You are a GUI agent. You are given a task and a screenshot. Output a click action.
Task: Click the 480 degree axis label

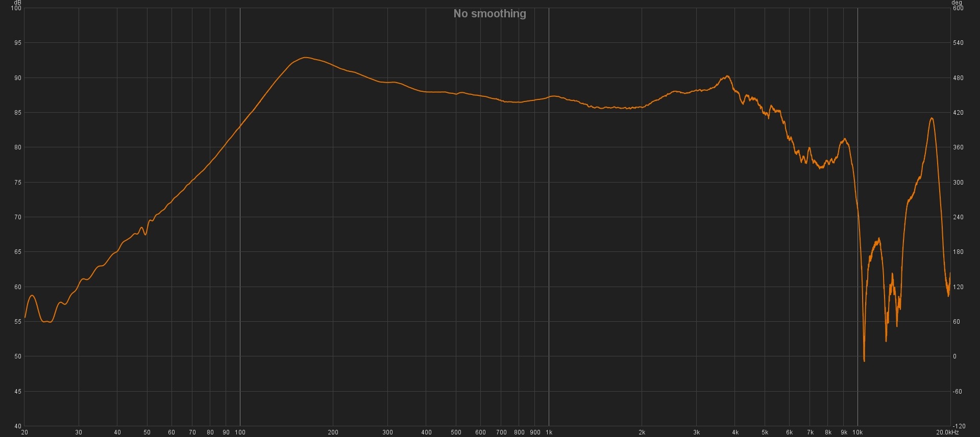tap(959, 78)
